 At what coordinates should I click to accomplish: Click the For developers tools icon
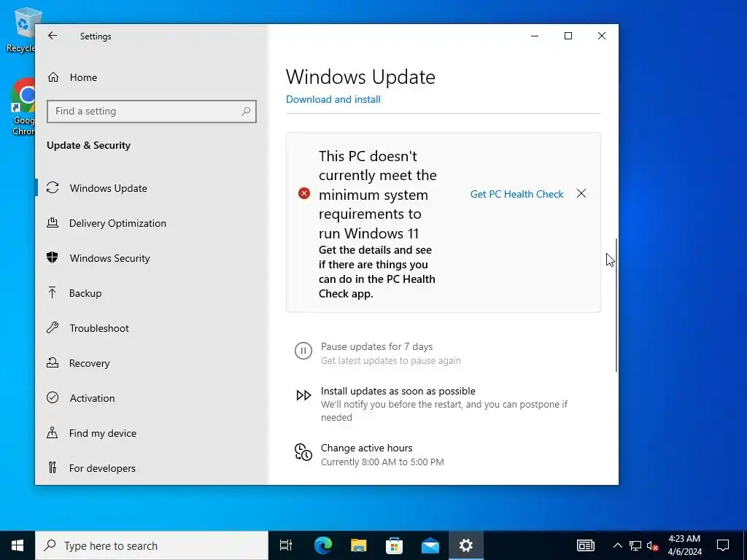click(53, 467)
